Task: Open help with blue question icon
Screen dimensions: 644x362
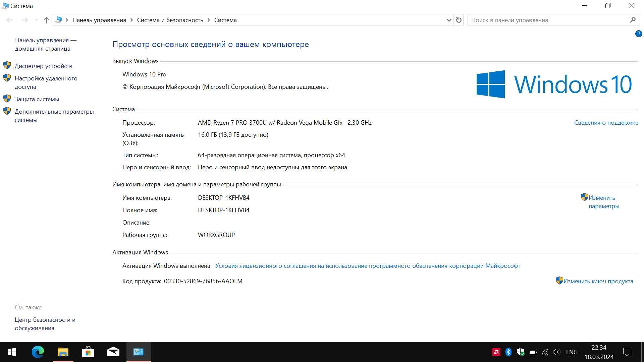Action: [639, 34]
